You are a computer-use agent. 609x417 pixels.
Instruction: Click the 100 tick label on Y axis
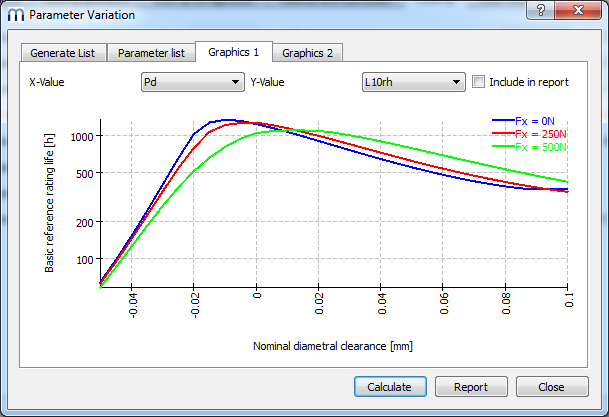coord(85,260)
